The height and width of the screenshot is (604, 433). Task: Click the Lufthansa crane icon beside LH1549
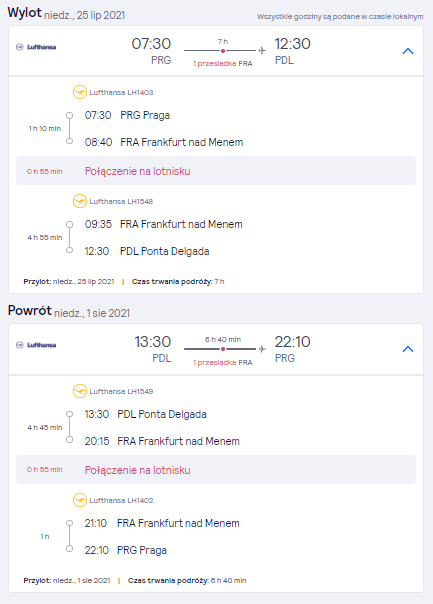[80, 391]
